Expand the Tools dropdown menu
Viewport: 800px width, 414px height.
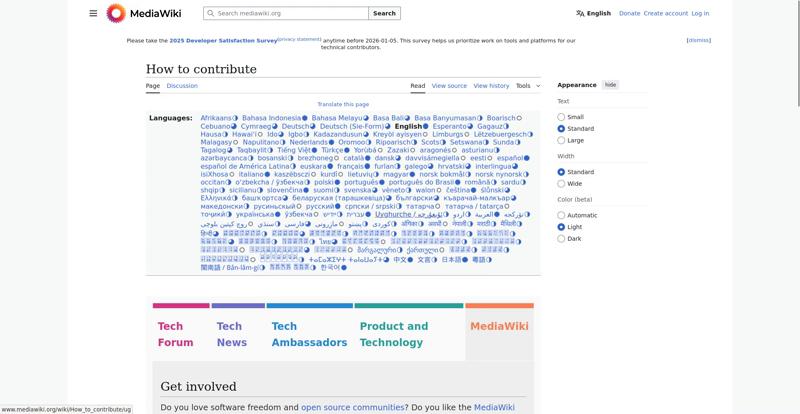tap(527, 86)
